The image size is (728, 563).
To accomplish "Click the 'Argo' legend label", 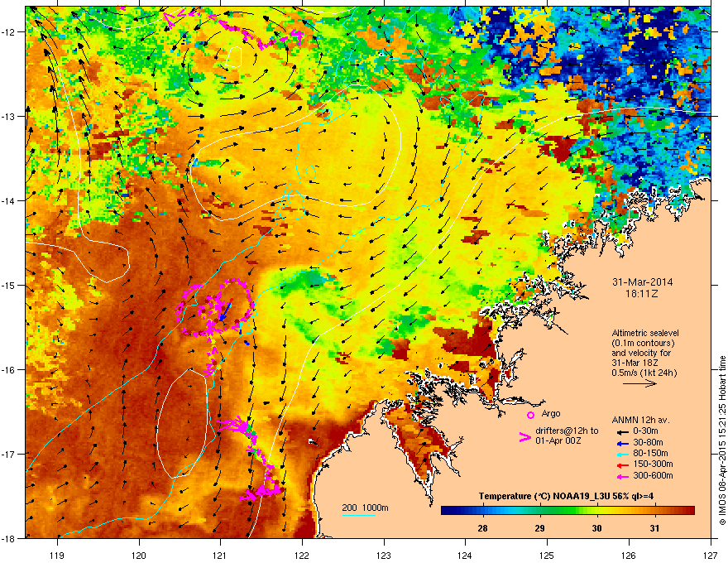I will 551,413.
